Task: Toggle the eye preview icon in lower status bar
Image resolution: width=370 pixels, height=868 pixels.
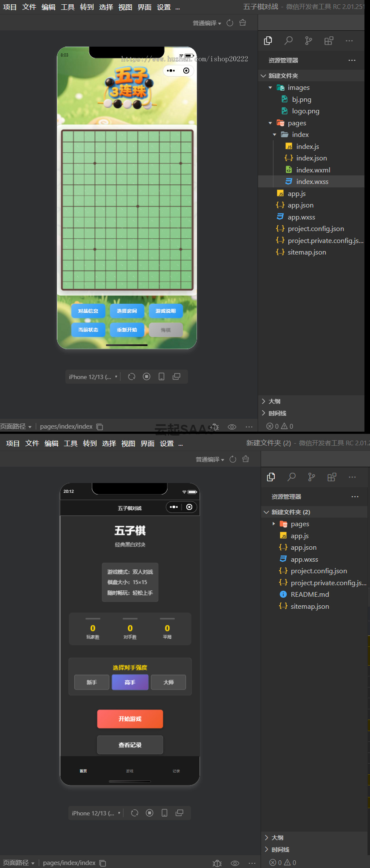Action: 235,863
